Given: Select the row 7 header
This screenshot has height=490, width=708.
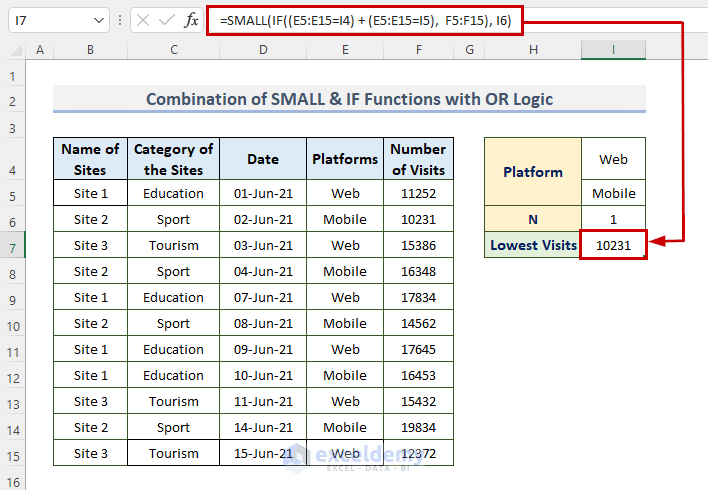Looking at the screenshot, I should [14, 245].
